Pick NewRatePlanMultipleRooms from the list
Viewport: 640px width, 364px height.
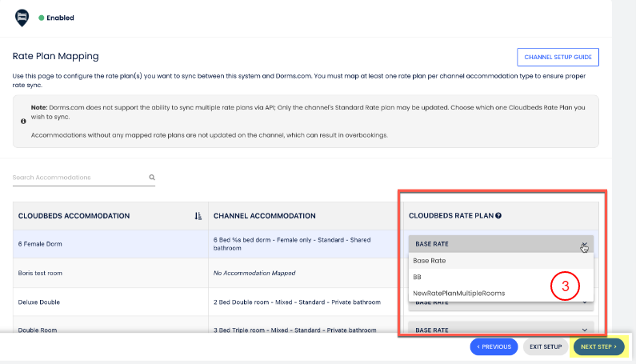(x=458, y=293)
